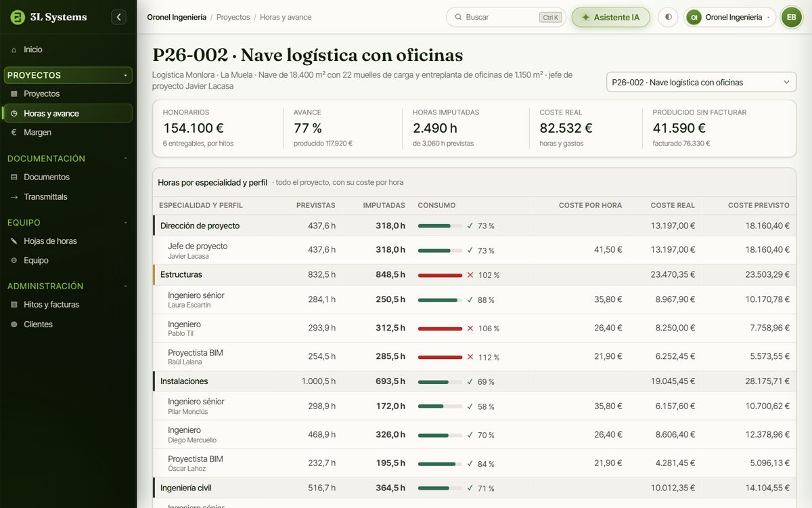The height and width of the screenshot is (508, 812).
Task: Click the checkmark on Laura Escartín's row
Action: [470, 299]
